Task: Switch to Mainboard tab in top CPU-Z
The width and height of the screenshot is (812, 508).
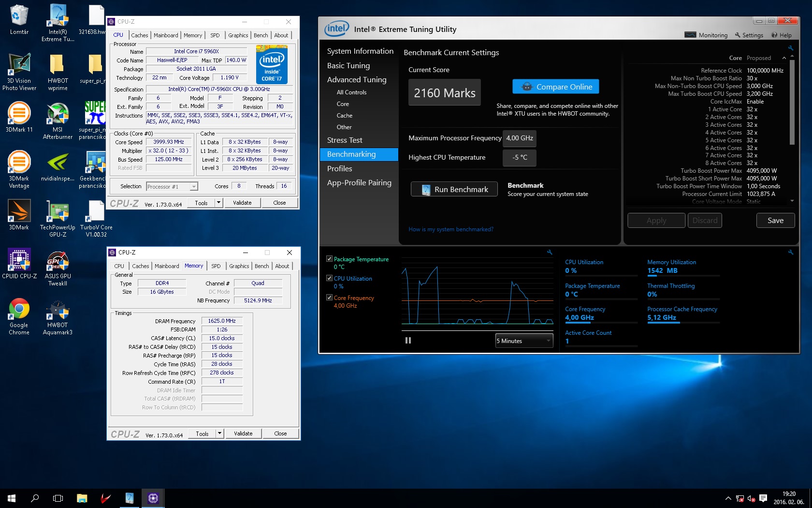Action: [x=166, y=35]
